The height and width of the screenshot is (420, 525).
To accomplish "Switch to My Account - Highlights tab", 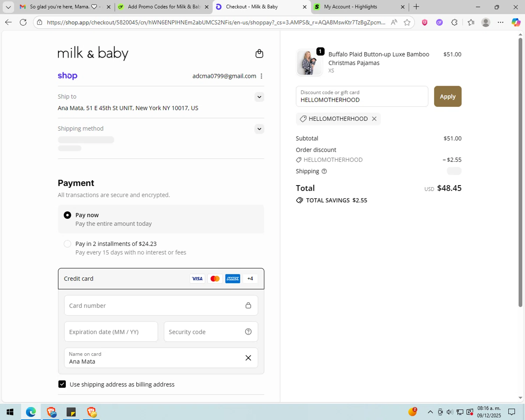I will [360, 7].
